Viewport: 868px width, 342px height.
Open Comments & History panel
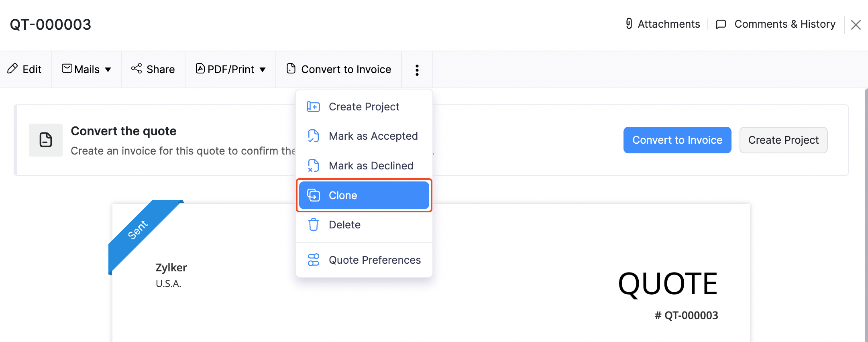click(776, 24)
